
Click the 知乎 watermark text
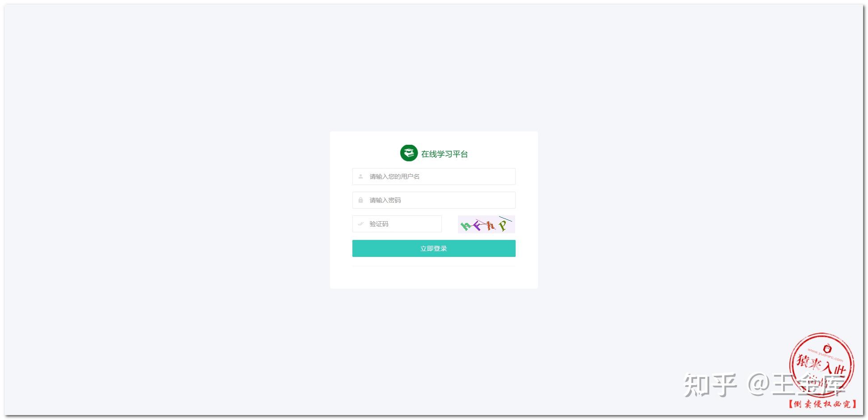pyautogui.click(x=711, y=385)
